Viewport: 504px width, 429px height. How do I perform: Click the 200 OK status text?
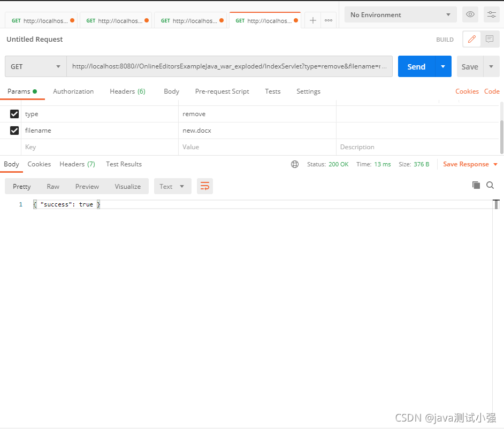(x=338, y=164)
